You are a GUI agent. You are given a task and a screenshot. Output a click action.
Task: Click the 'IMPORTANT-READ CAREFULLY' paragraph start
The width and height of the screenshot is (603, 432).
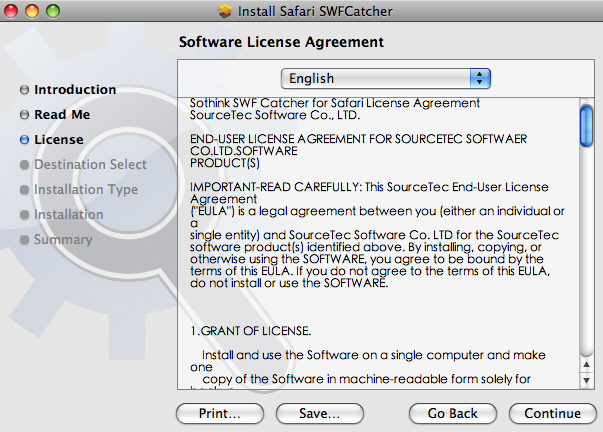275,187
